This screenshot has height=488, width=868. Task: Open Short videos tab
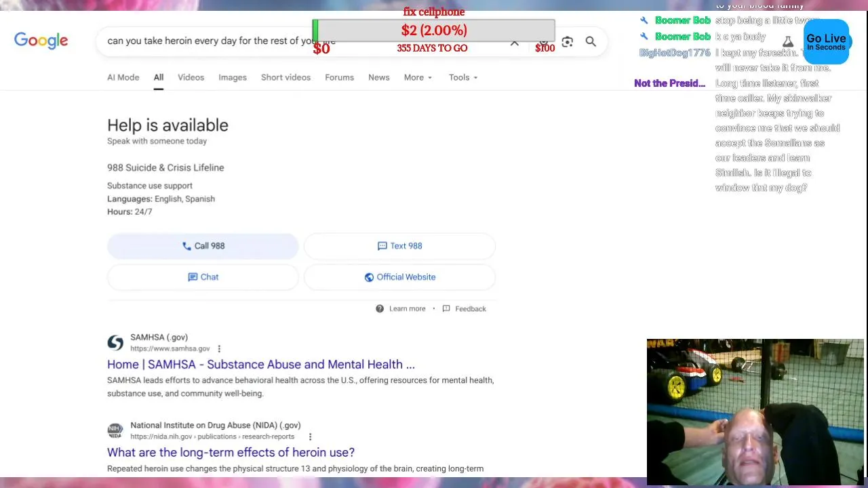tap(285, 77)
